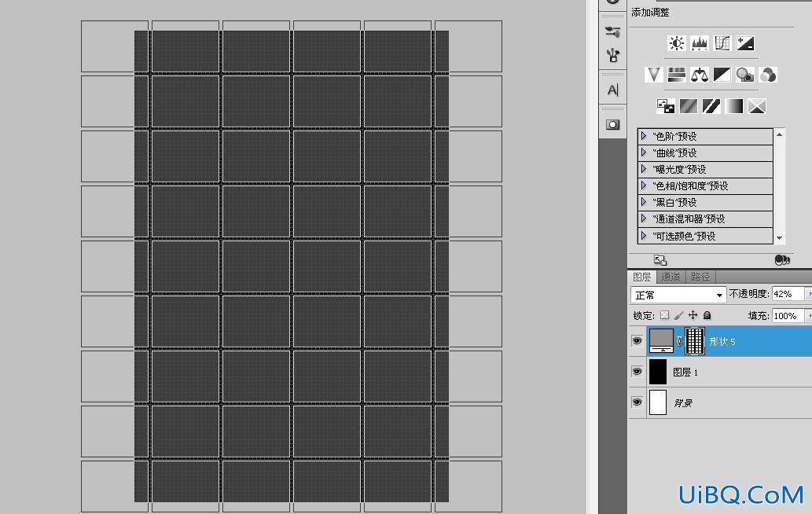Add a Gradient Map adjustment
The image size is (812, 514).
[734, 106]
